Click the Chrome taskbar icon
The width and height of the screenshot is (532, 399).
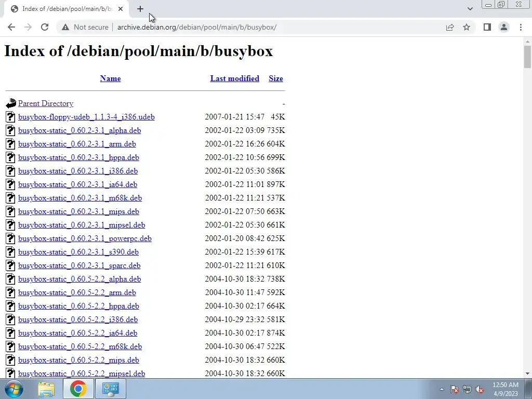click(x=78, y=389)
